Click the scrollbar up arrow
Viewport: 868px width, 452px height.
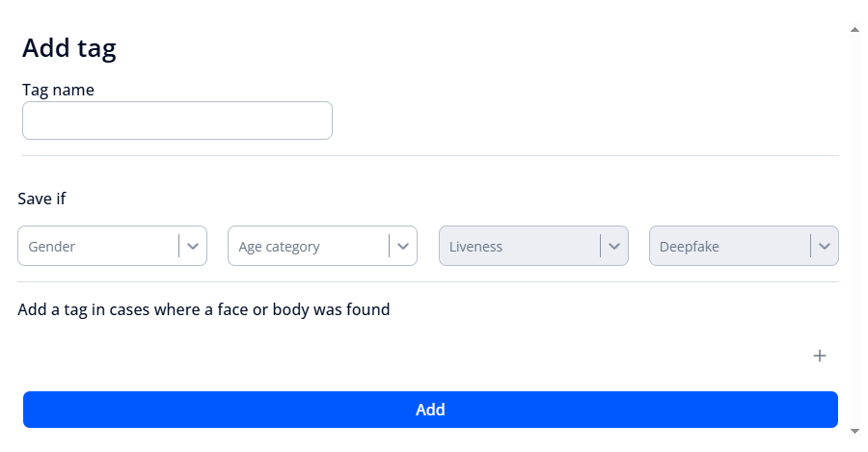click(x=854, y=30)
